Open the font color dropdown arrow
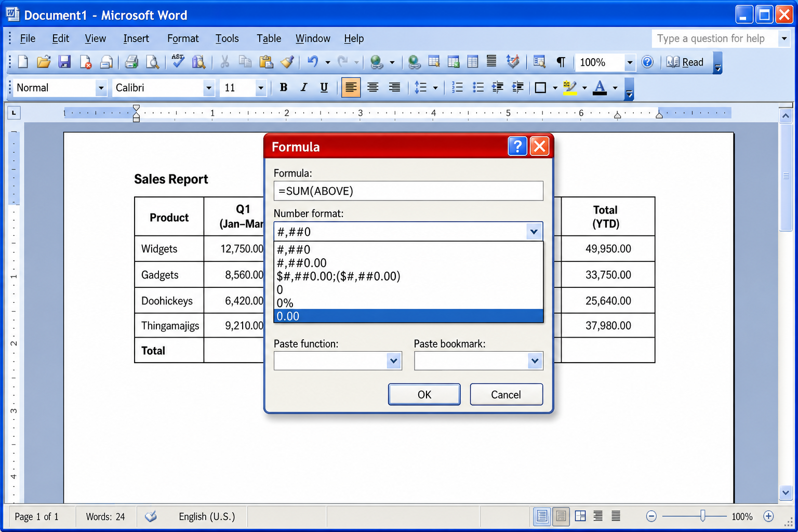This screenshot has width=798, height=532. click(615, 88)
